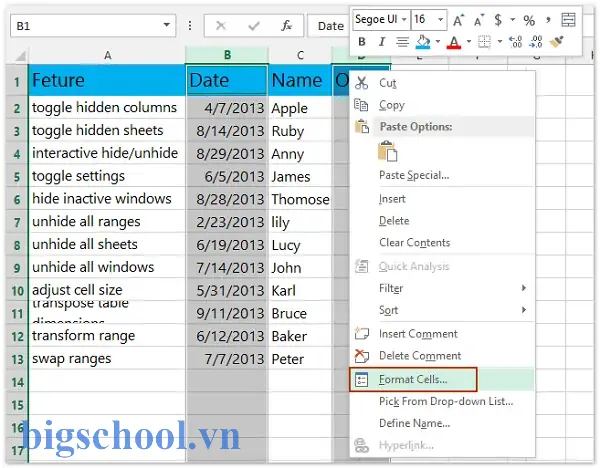Apply Accounting Number Format dollar icon
600x468 pixels.
click(x=498, y=20)
